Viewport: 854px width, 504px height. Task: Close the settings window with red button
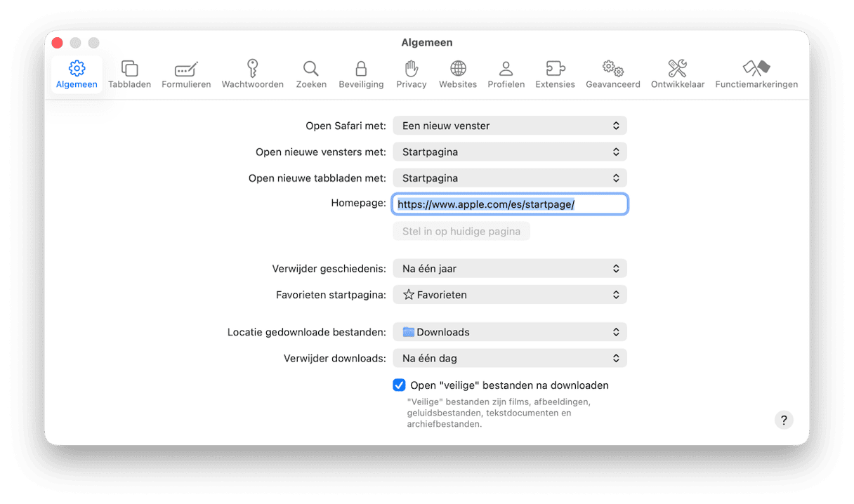[58, 43]
